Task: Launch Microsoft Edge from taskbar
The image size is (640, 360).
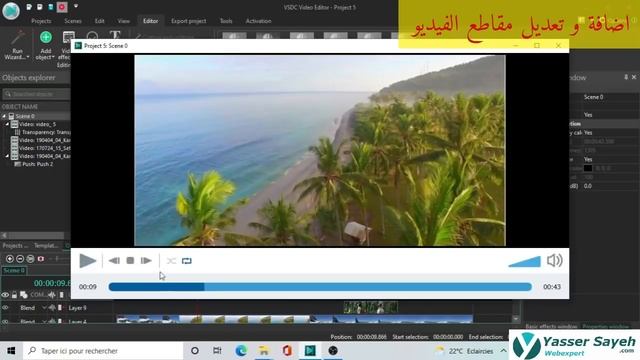Action: tap(241, 351)
